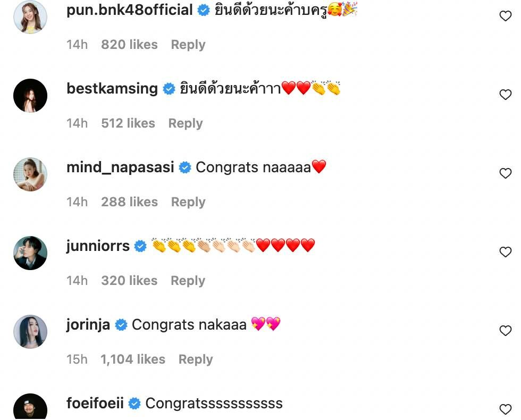The image size is (521, 420).
Task: Like junniorrs' clapping emoji comment
Action: point(505,253)
